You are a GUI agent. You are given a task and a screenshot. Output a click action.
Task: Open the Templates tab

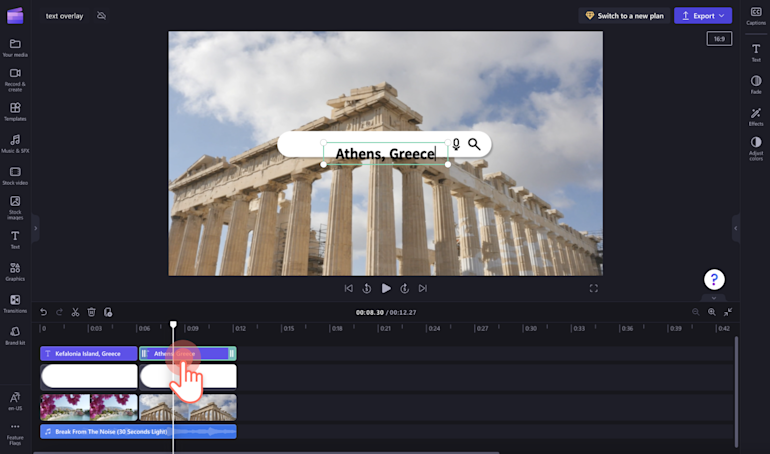[15, 112]
